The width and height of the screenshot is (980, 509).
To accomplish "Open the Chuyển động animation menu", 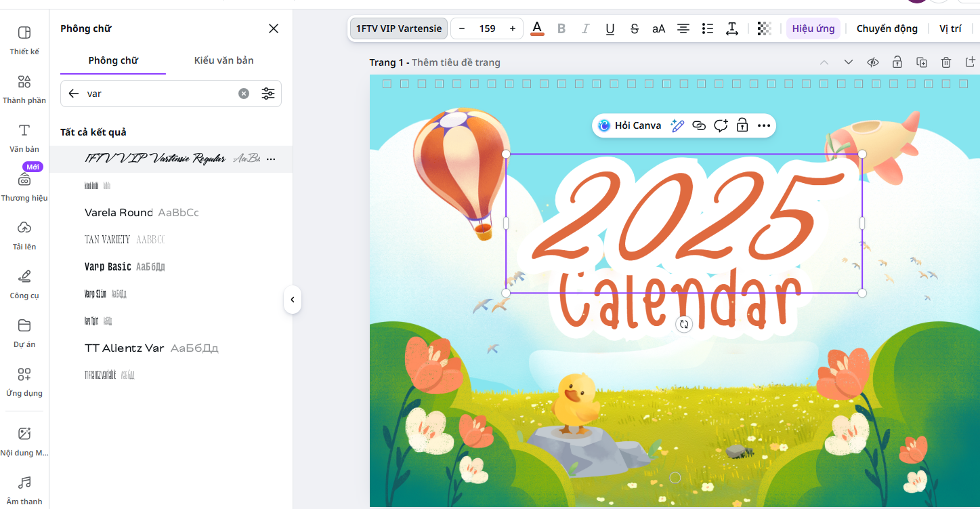I will [887, 28].
